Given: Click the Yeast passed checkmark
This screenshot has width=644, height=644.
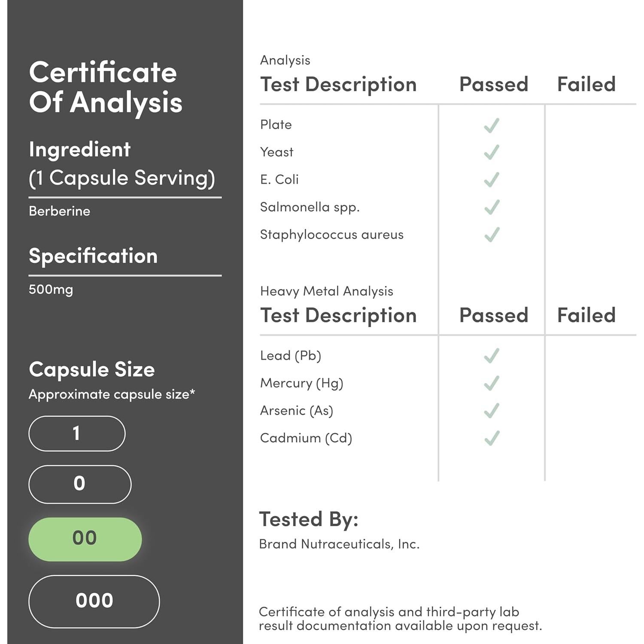Looking at the screenshot, I should (492, 152).
